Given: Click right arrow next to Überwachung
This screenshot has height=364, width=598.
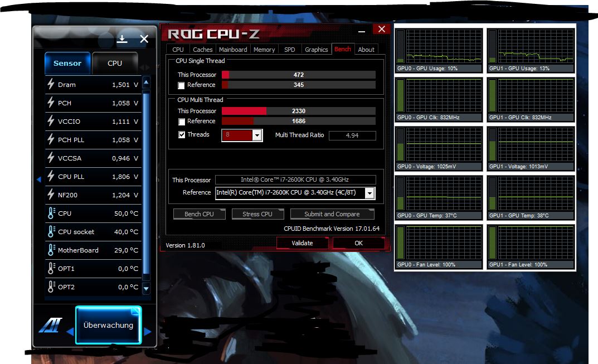Looking at the screenshot, I should point(148,332).
